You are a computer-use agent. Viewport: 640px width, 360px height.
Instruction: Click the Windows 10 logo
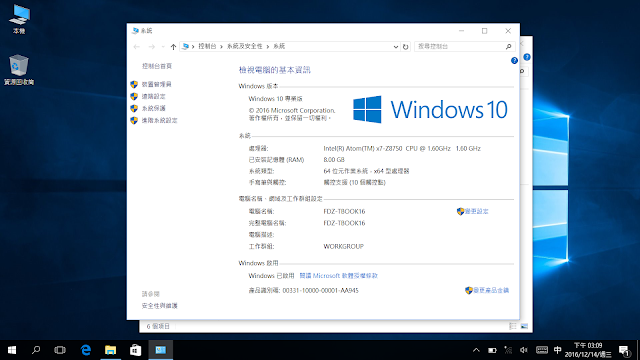[x=430, y=109]
